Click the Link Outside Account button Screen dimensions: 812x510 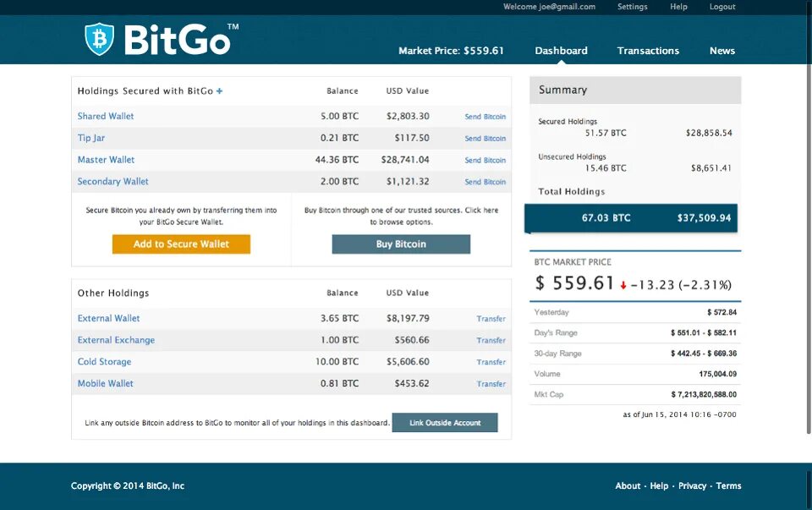point(445,423)
